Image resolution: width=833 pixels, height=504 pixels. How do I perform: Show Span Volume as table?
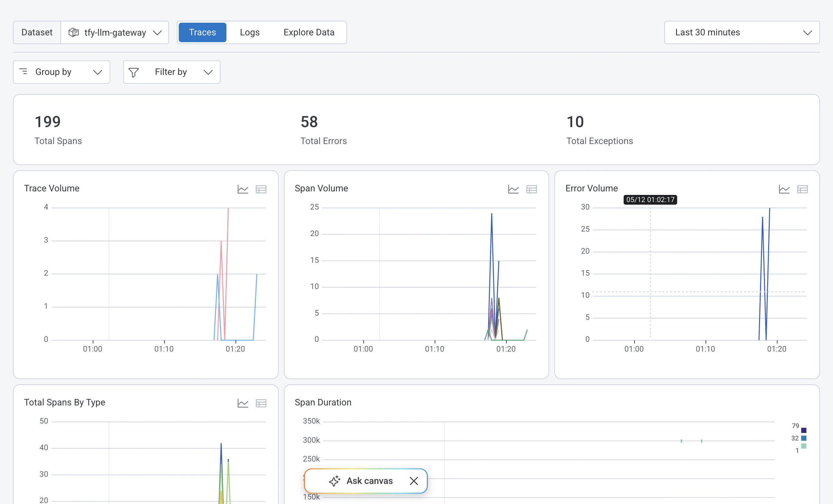(531, 189)
